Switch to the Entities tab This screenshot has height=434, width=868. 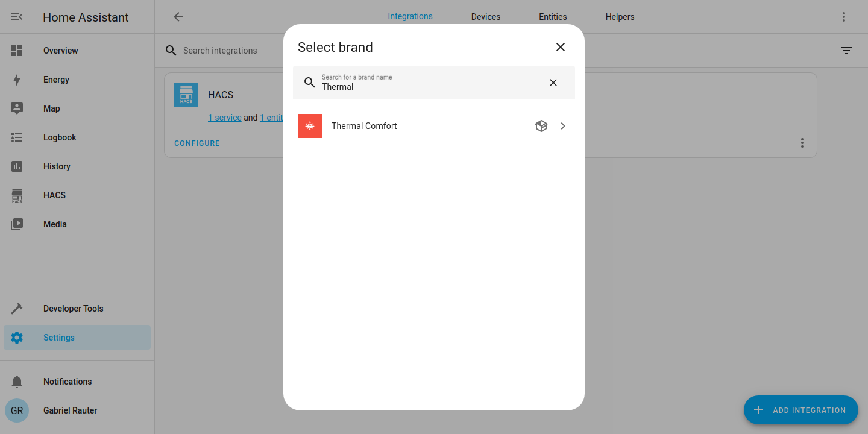click(553, 17)
